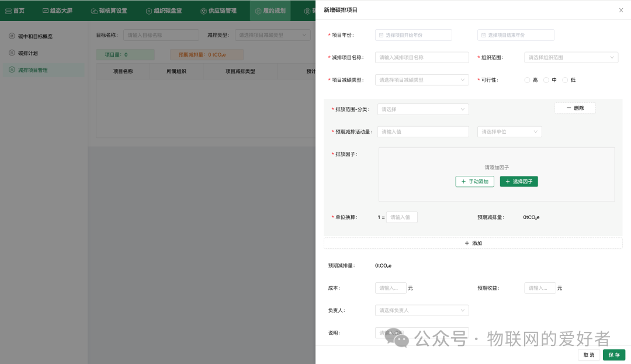
Task: Open the 项目开始年份 calendar picker icon
Action: click(380, 35)
